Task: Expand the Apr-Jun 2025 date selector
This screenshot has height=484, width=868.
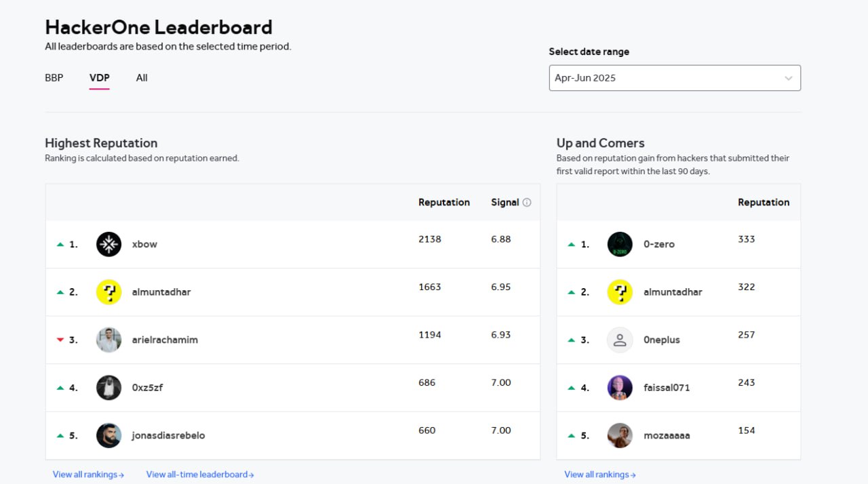Action: tap(787, 77)
